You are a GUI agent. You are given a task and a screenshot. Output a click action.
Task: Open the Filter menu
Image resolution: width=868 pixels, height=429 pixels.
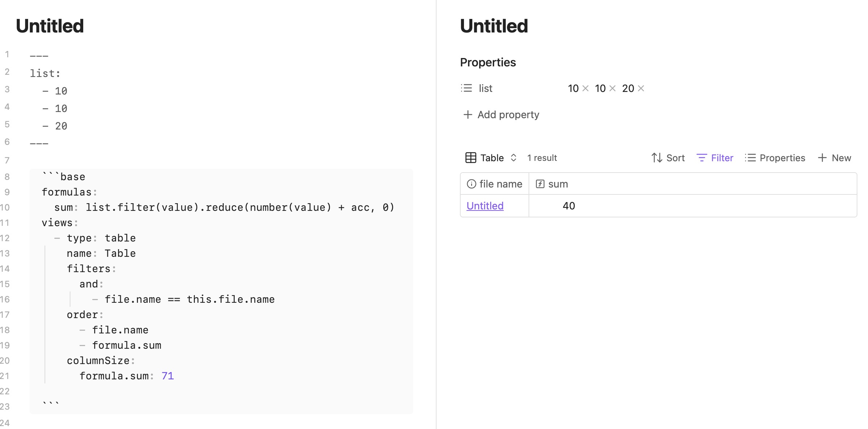715,158
